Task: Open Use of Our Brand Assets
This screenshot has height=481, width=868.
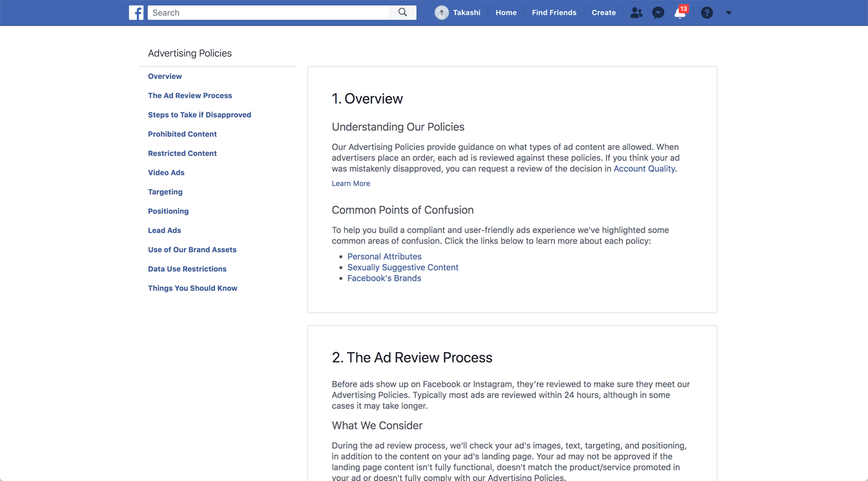Action: point(192,250)
